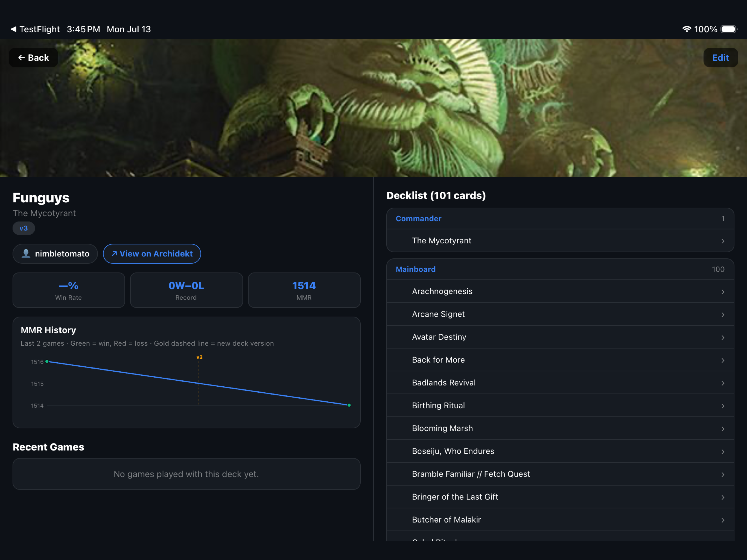Select 'Bringer of the Last Gift' row
This screenshot has height=560, width=747.
560,497
